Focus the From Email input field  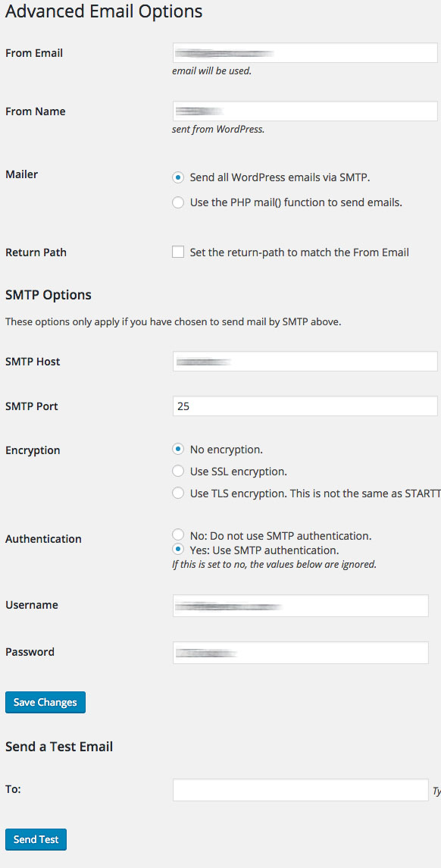305,53
